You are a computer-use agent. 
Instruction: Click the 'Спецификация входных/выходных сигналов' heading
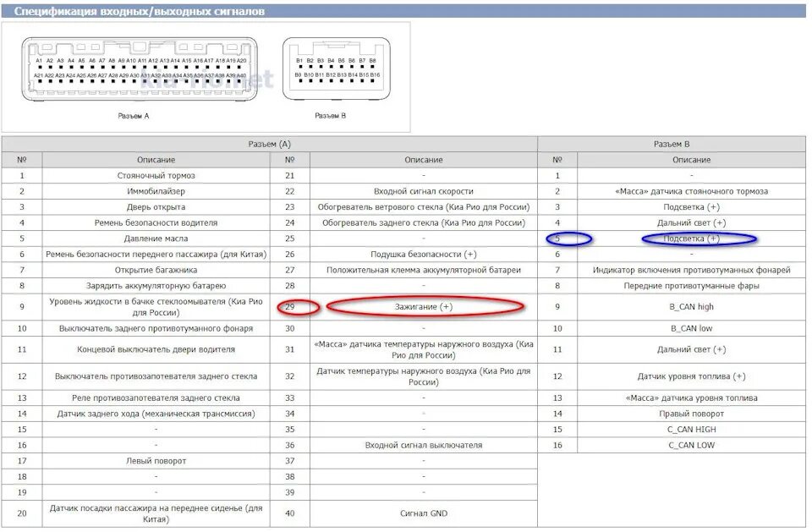click(x=140, y=11)
